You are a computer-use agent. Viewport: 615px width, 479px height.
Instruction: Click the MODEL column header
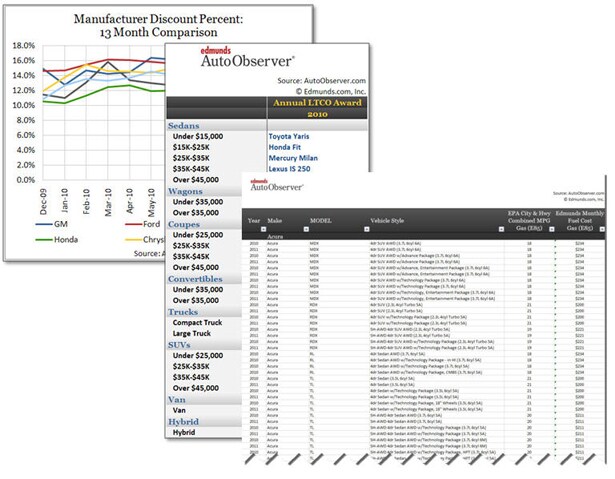coord(320,220)
